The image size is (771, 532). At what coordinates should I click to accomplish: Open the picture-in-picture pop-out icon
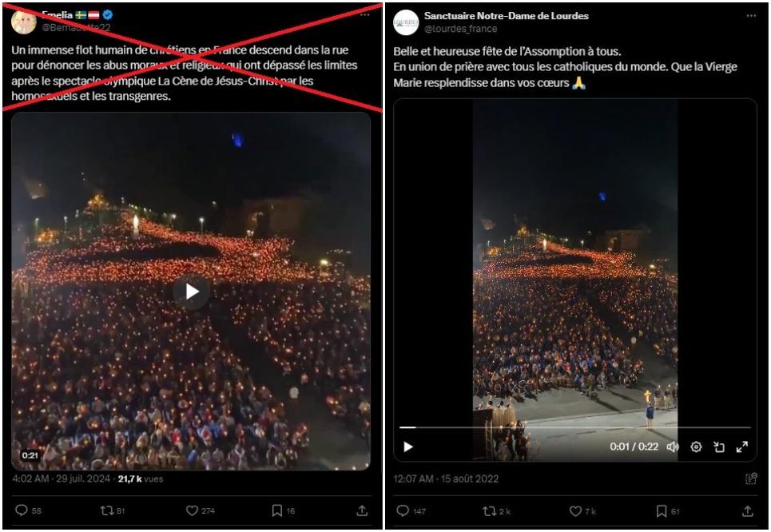(x=719, y=447)
